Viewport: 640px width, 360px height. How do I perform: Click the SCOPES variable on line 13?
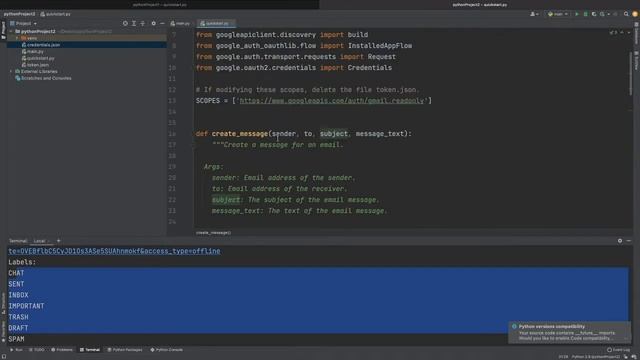pyautogui.click(x=208, y=101)
